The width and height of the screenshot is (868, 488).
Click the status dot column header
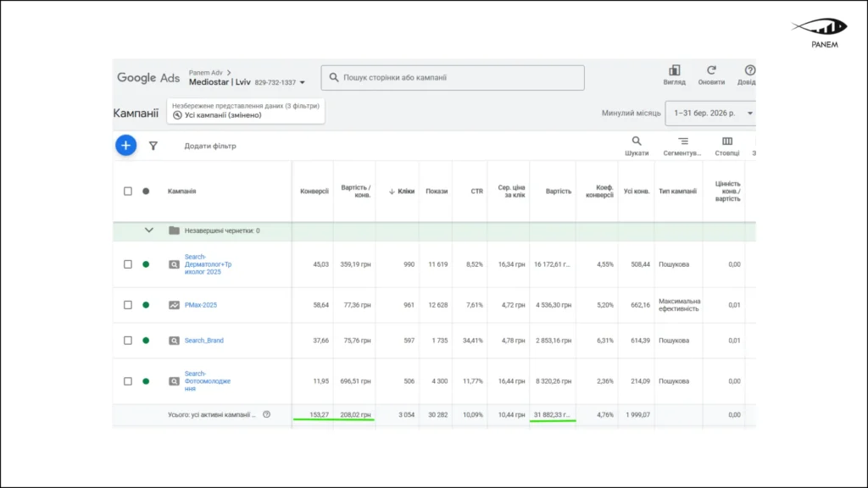pyautogui.click(x=146, y=191)
